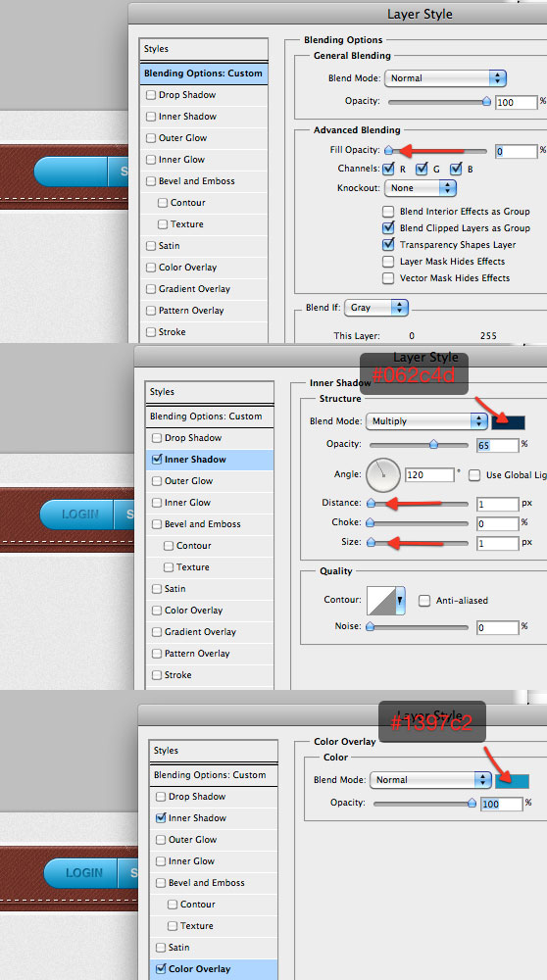547x980 pixels.
Task: Uncheck Transparency Shapes Layer
Action: 388,244
